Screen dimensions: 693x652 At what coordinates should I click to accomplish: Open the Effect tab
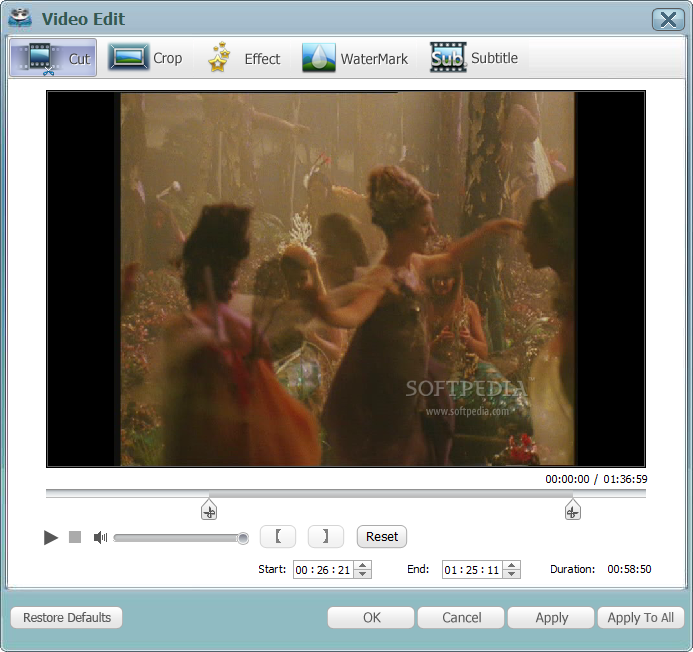[x=244, y=58]
